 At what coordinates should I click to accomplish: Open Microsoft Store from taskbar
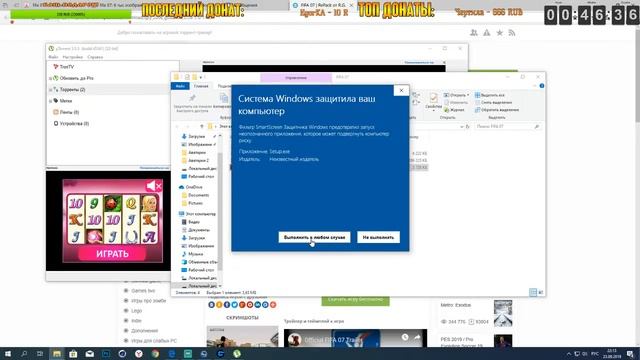pyautogui.click(x=73, y=353)
